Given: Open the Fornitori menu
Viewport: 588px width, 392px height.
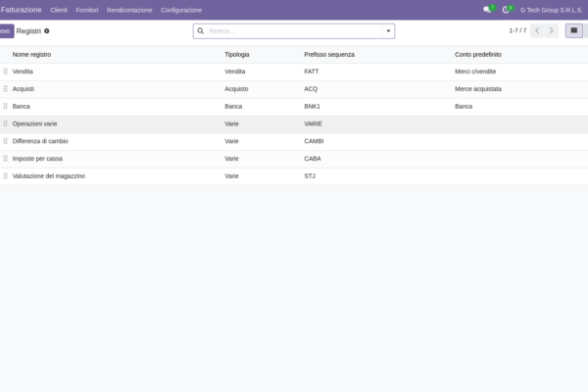Looking at the screenshot, I should click(87, 10).
